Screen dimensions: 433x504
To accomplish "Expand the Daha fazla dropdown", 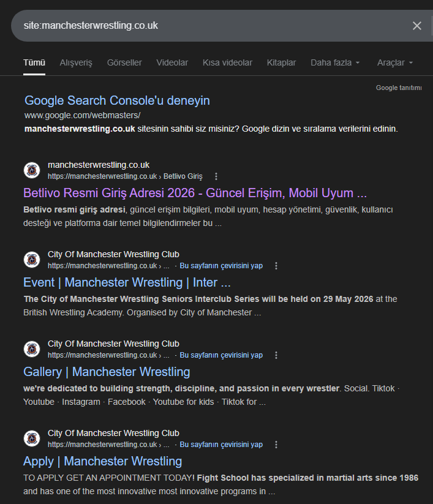I will (x=335, y=62).
